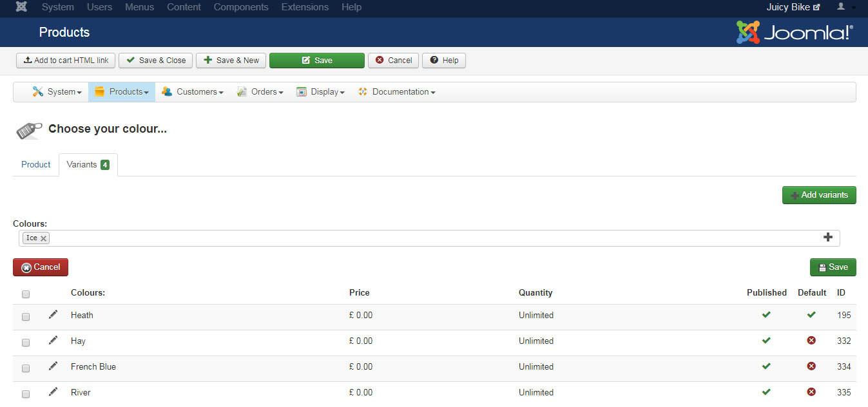The image size is (868, 407).
Task: Click the toolbar Help button
Action: (x=443, y=61)
